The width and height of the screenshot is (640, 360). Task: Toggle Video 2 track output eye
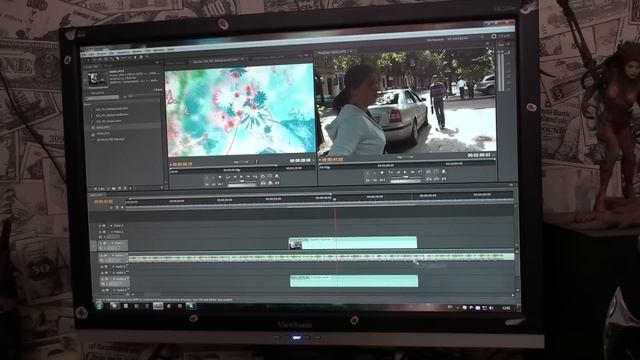point(100,231)
